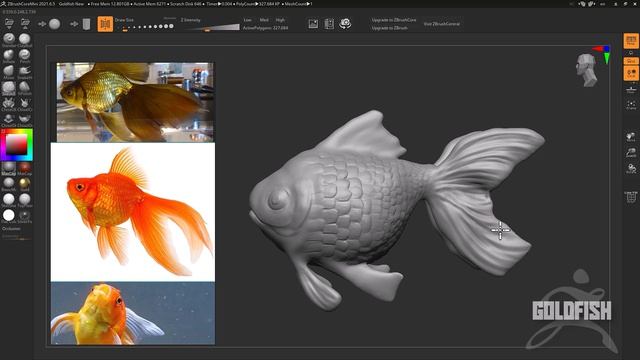Adjust the Occlusion slider
Image resolution: width=640 pixels, height=360 pixels.
point(16,238)
